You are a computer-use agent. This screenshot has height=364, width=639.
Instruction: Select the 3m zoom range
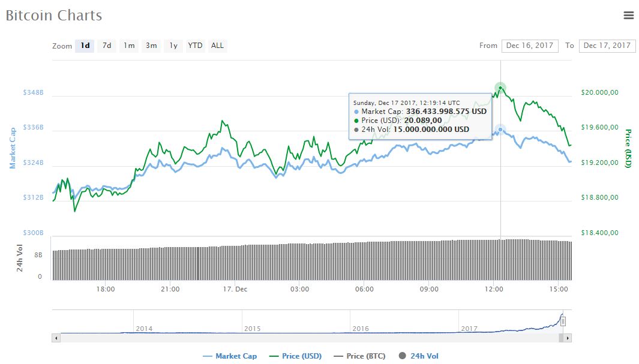click(151, 46)
